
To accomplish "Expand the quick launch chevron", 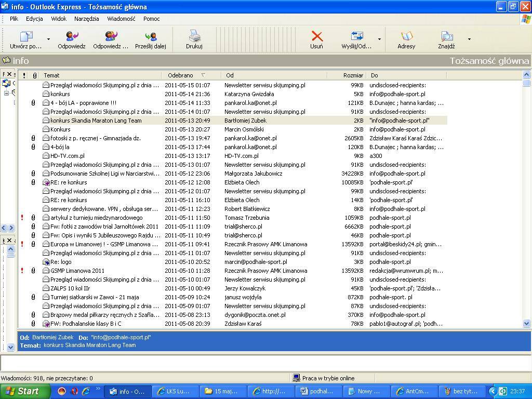I will (98, 388).
